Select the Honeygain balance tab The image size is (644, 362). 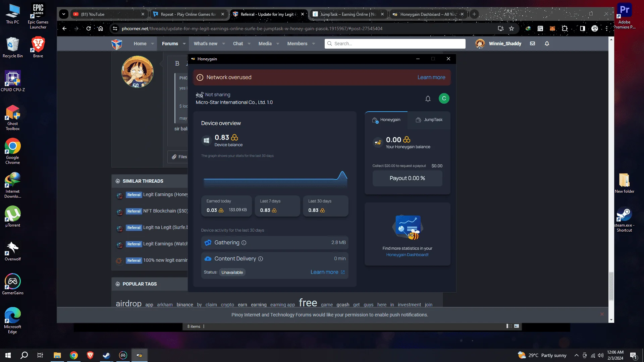coord(386,120)
